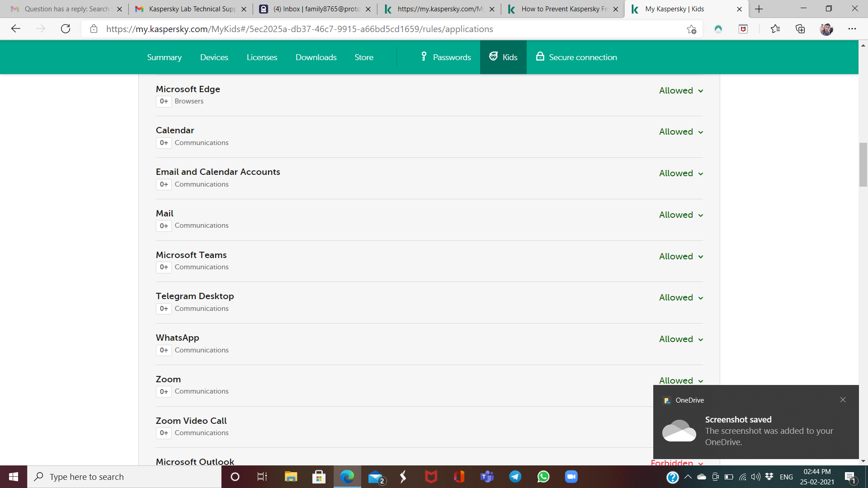
Task: Open the Telegram icon on the taskbar
Action: pyautogui.click(x=515, y=477)
